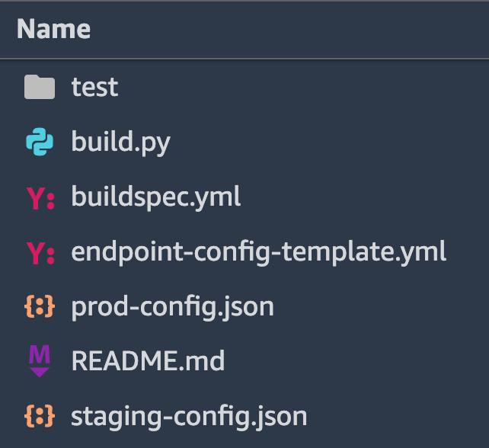Viewport: 489px width, 448px height.
Task: Click the Python icon beside build.py
Action: click(40, 142)
